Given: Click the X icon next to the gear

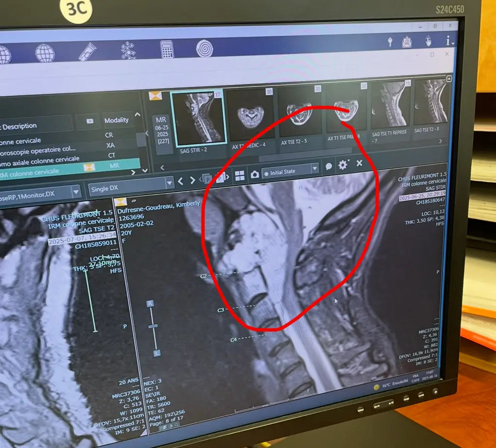Looking at the screenshot, I should (359, 163).
